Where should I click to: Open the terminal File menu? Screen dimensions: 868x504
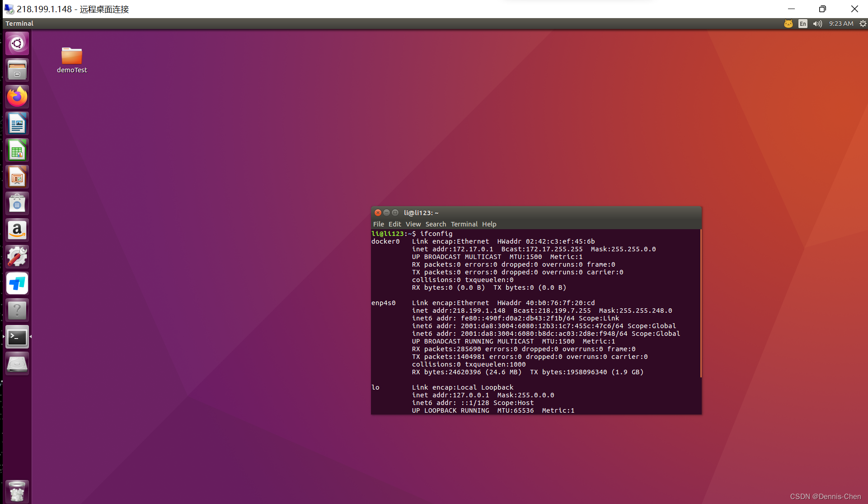(378, 224)
